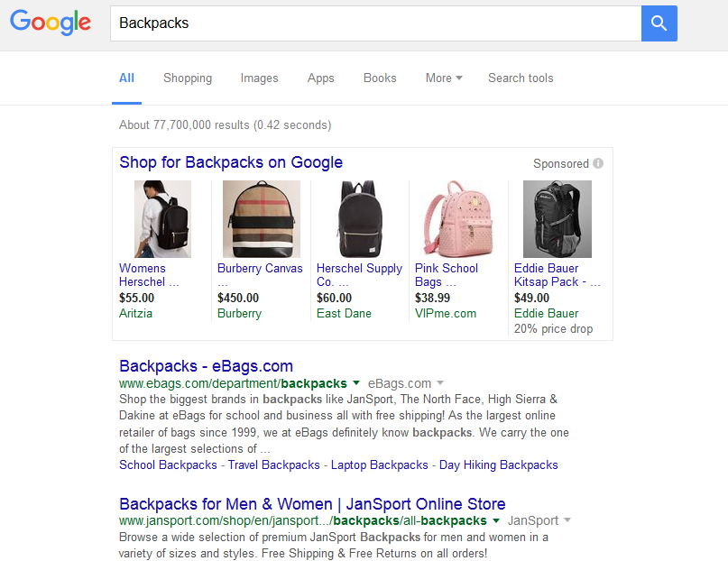
Task: Click the green Burberry merchant name
Action: [x=240, y=314]
